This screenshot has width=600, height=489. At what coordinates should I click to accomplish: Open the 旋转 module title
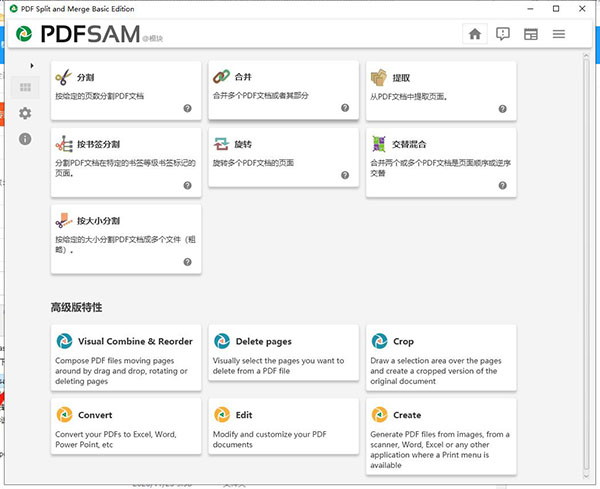[x=243, y=144]
